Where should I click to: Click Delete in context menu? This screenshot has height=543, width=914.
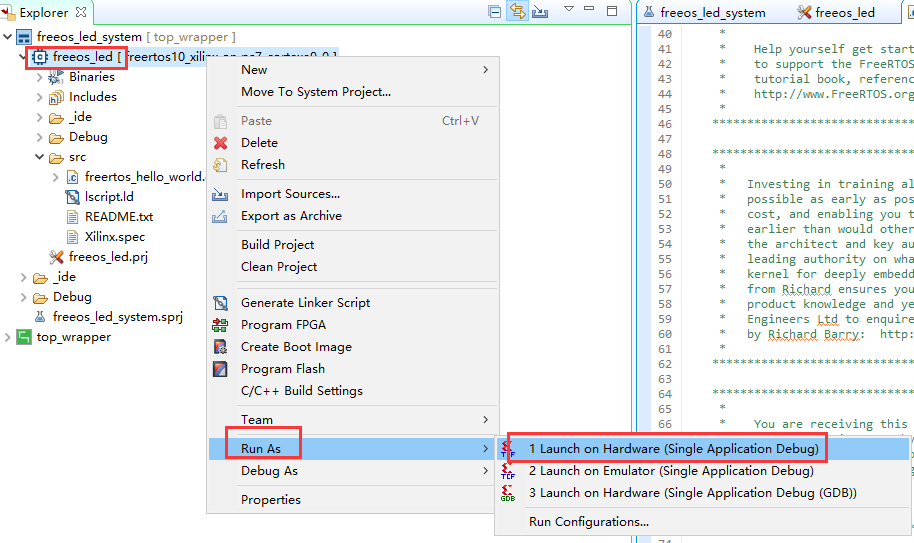pyautogui.click(x=353, y=143)
